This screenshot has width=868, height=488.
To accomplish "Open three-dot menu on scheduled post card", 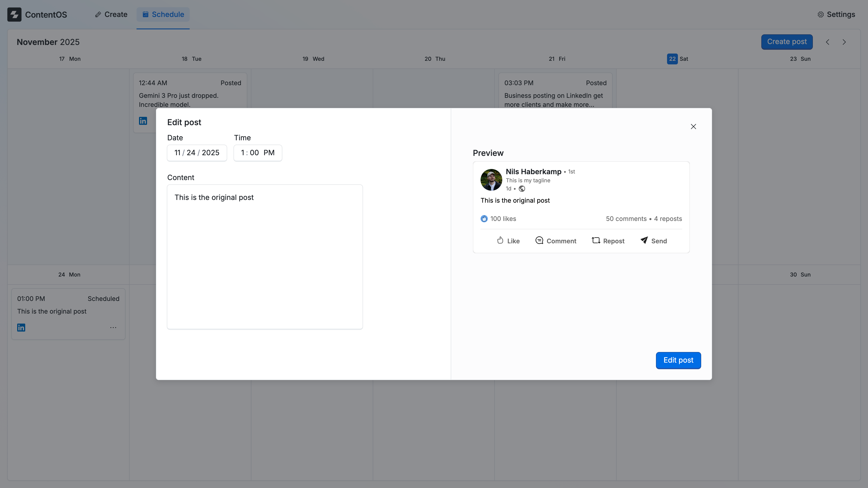I will tap(113, 328).
